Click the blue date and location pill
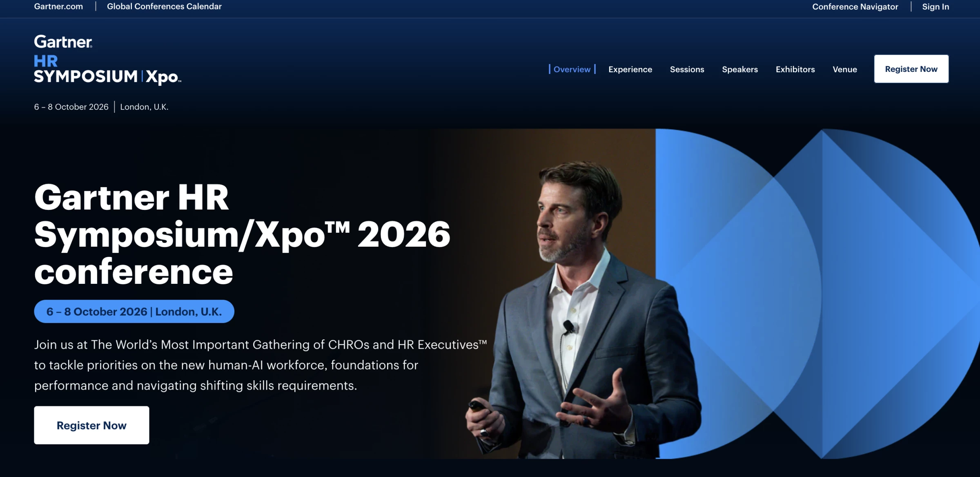The height and width of the screenshot is (477, 980). [134, 311]
